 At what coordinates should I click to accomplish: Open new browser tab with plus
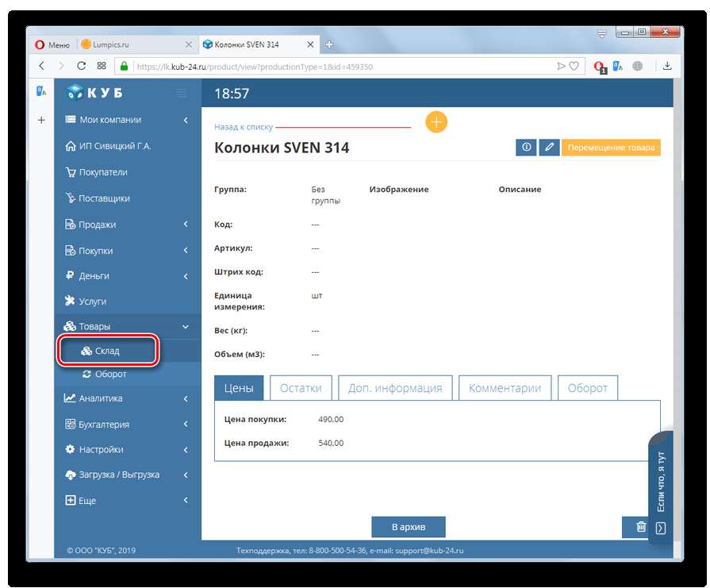coord(329,44)
